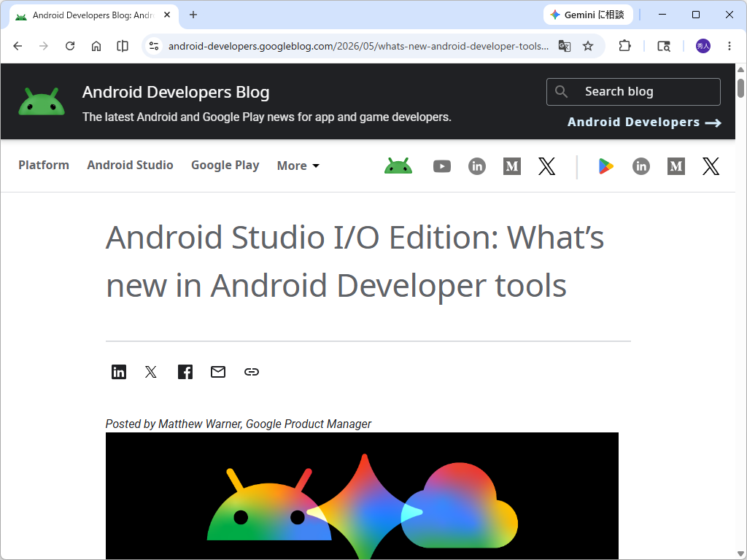Open the Google Play LinkedIn icon
Image resolution: width=747 pixels, height=560 pixels.
(x=641, y=166)
